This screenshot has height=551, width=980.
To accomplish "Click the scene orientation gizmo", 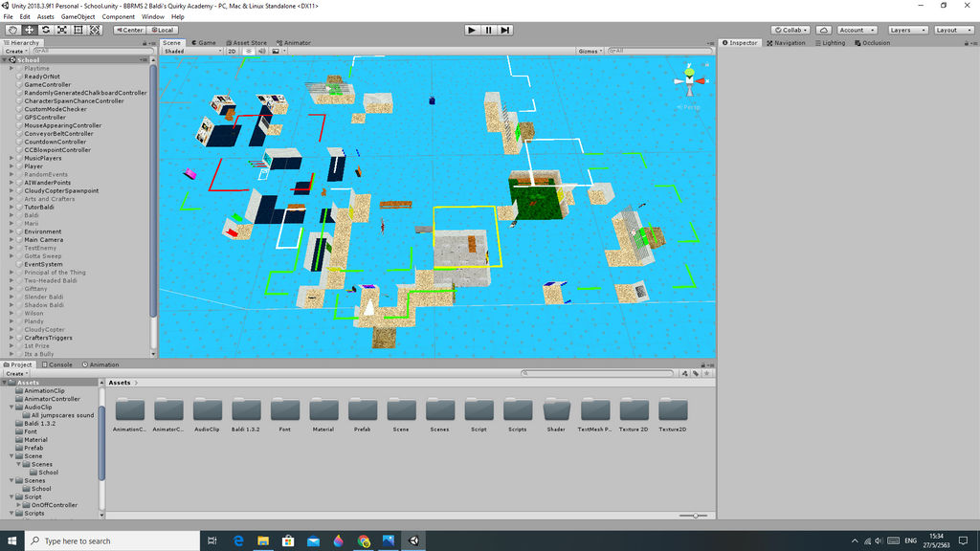I will [689, 81].
